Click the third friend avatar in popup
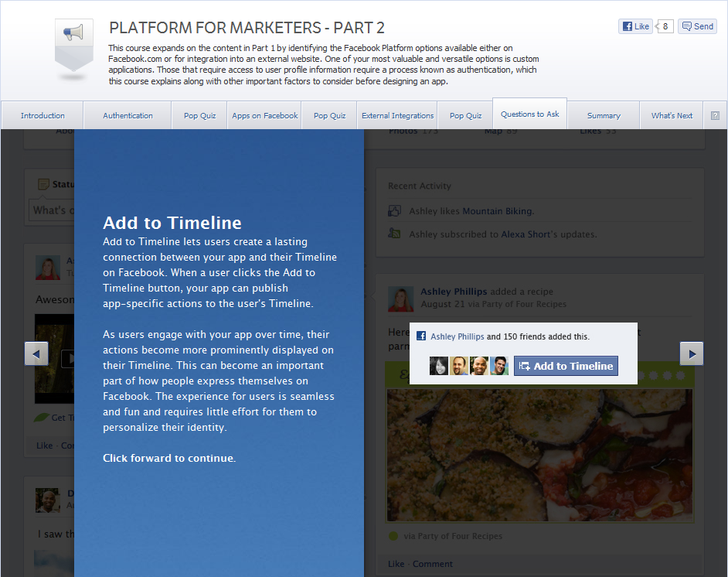Screen dimensions: 728x577 point(479,366)
